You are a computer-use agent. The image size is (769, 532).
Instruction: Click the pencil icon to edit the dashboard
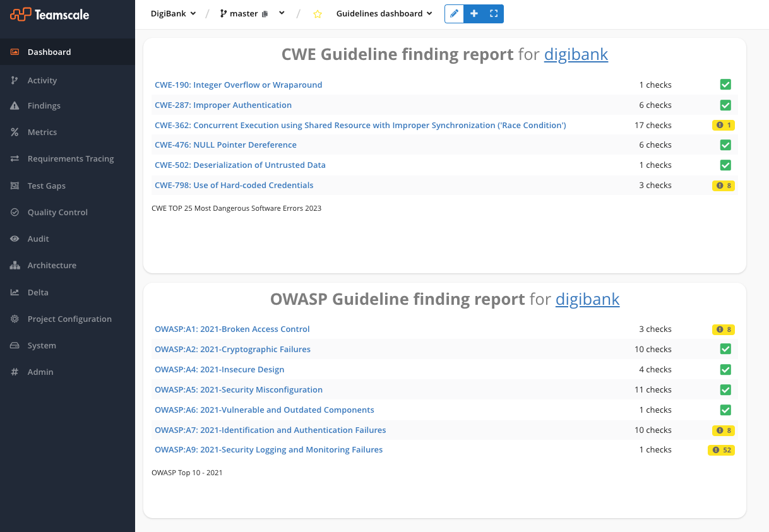tap(453, 13)
